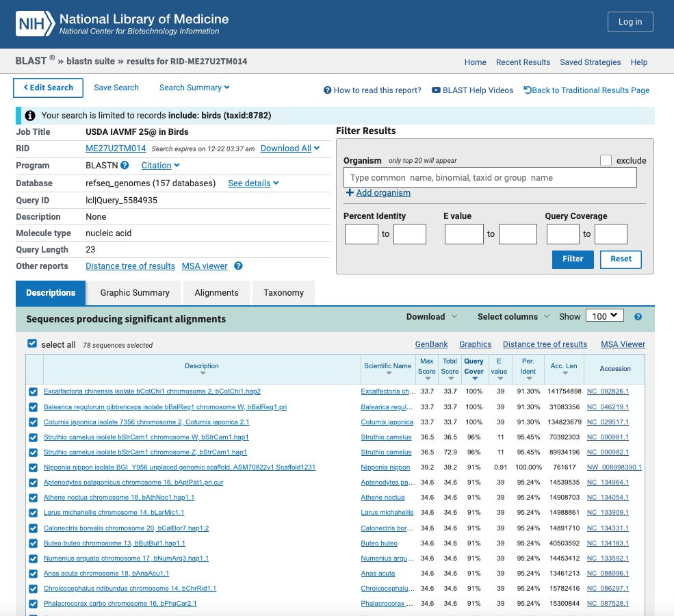Sort by Description column arrow

point(203,373)
